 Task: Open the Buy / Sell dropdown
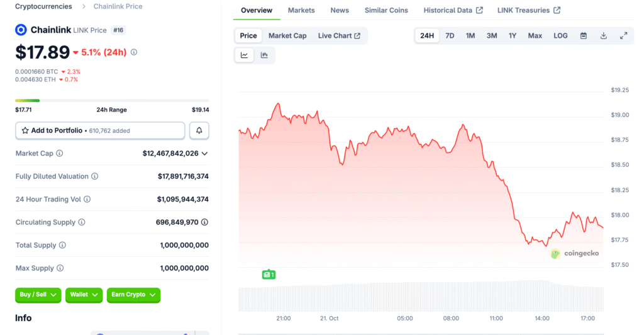(38, 295)
